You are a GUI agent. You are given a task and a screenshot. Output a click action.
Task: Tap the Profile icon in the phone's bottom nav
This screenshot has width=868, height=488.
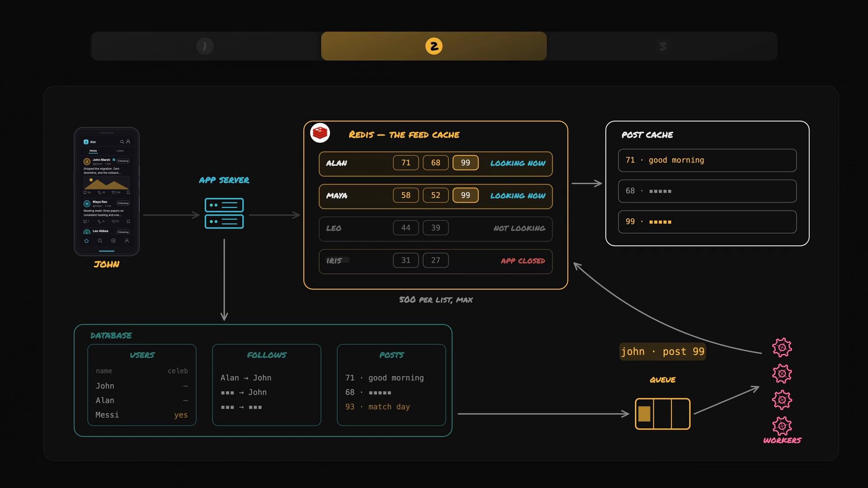(127, 241)
